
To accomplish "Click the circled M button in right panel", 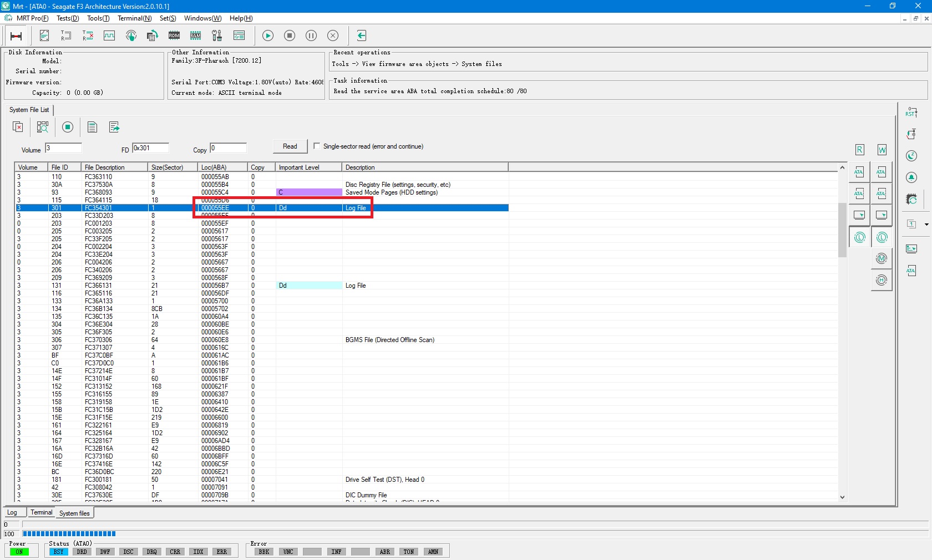I will [x=882, y=258].
